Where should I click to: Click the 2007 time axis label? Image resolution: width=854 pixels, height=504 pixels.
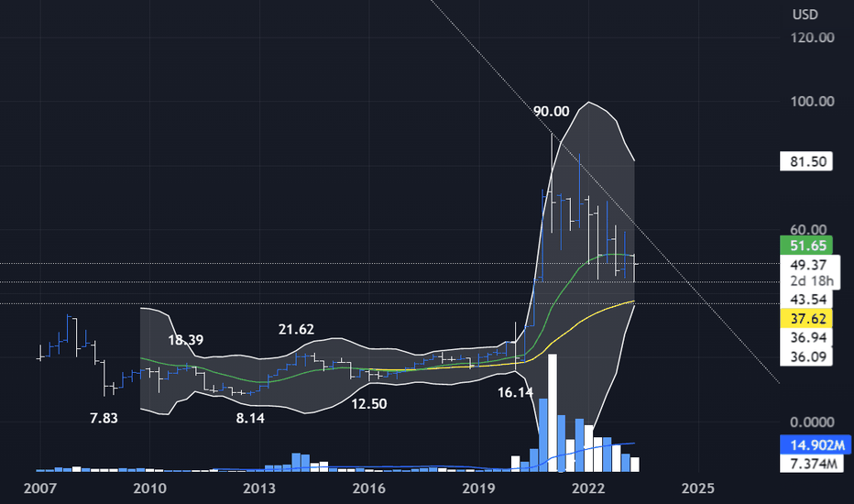point(39,488)
